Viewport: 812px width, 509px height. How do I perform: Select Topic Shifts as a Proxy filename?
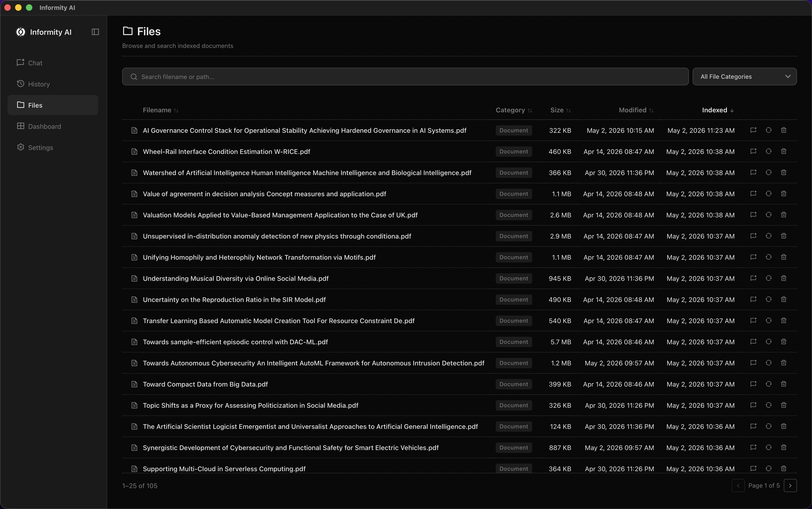pos(250,405)
